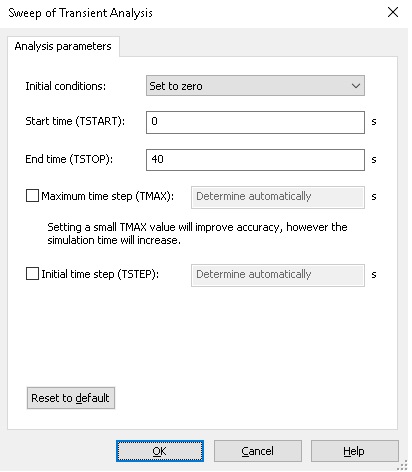The image size is (412, 472).
Task: Tick the Initial time step (TSTEP) checkbox
Action: point(32,274)
